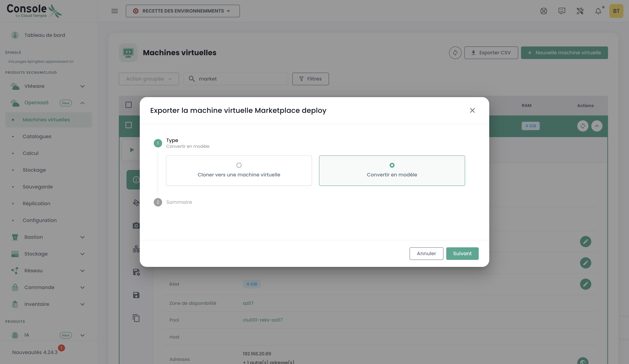Screen dimensions: 629x364
Task: Open the RECETTE DES ENVIRONNEMENTS dropdown
Action: [183, 11]
